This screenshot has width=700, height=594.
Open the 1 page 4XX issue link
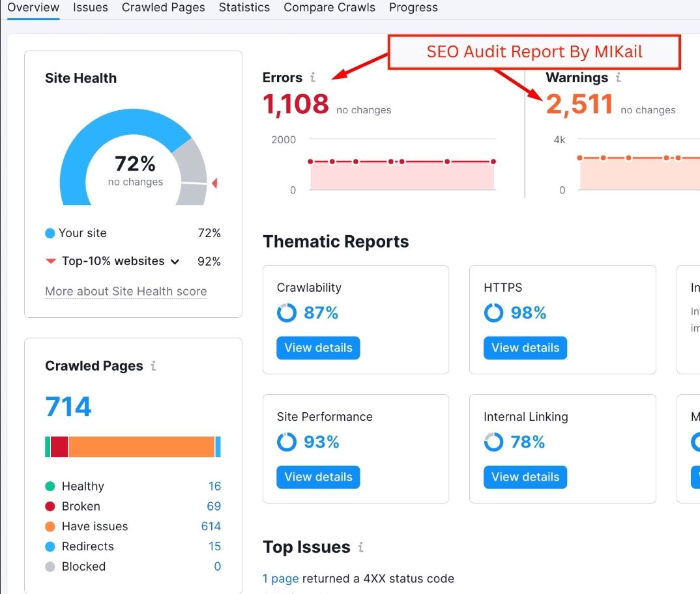click(280, 578)
